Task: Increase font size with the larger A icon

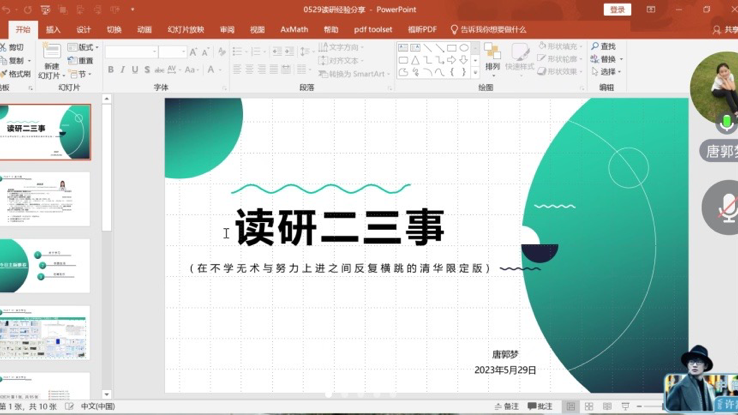Action: click(x=193, y=52)
